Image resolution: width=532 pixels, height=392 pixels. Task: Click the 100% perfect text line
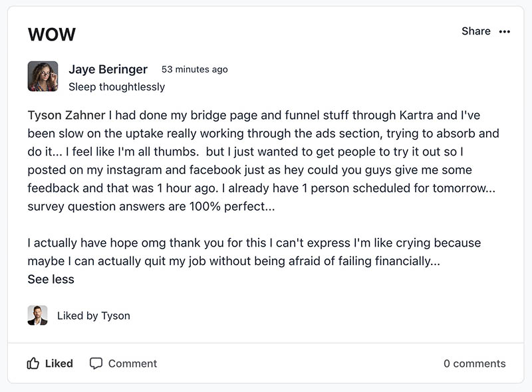[x=152, y=206]
